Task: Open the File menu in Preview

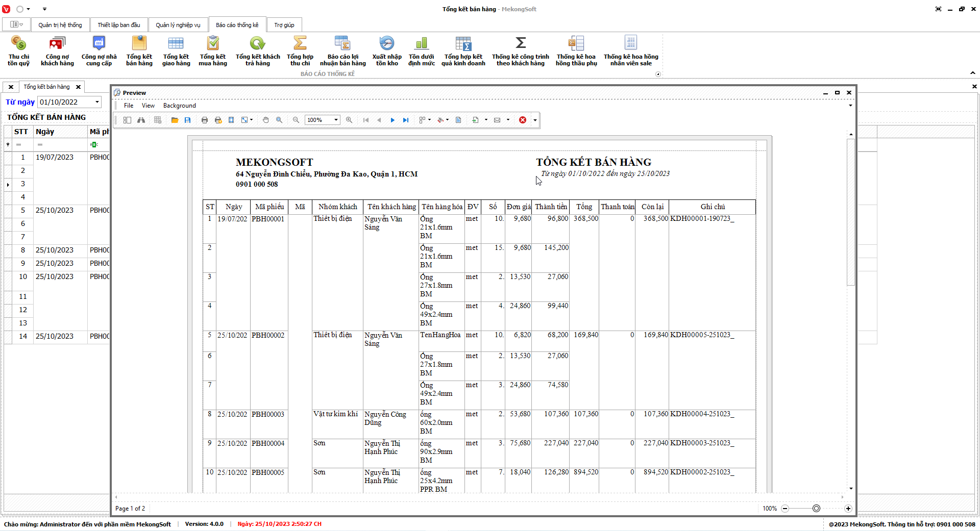Action: 129,106
